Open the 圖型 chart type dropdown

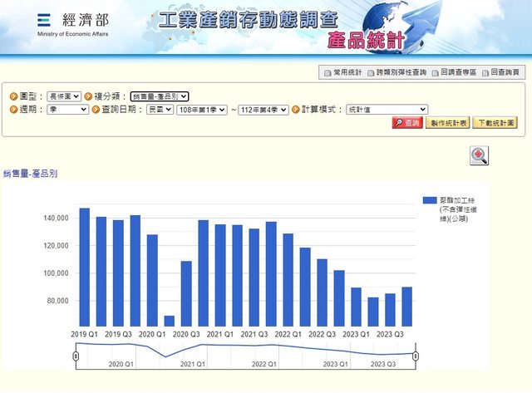pos(64,96)
